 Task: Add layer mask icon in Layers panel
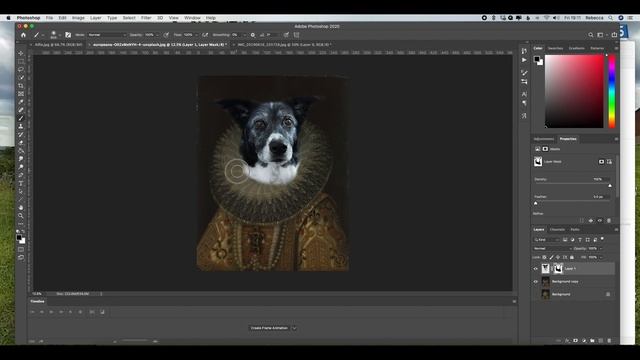pos(576,340)
